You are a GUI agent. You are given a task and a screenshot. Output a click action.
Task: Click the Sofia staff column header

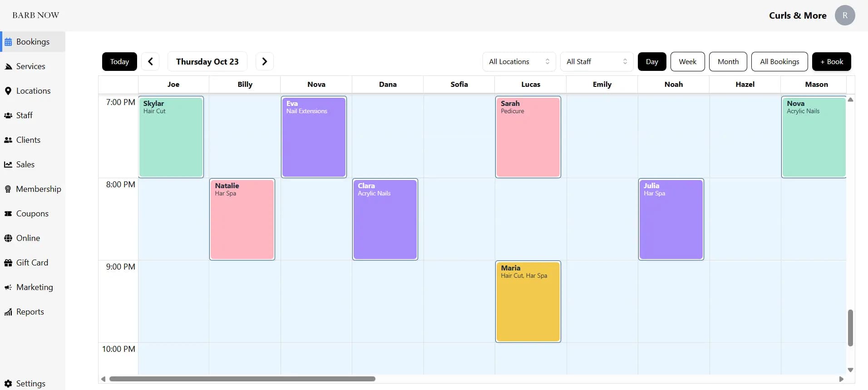(459, 85)
